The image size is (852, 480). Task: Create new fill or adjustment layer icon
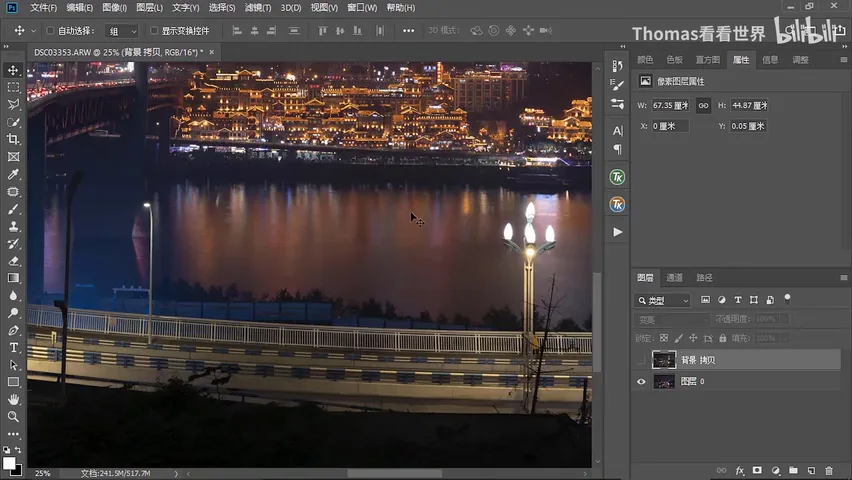[x=775, y=470]
